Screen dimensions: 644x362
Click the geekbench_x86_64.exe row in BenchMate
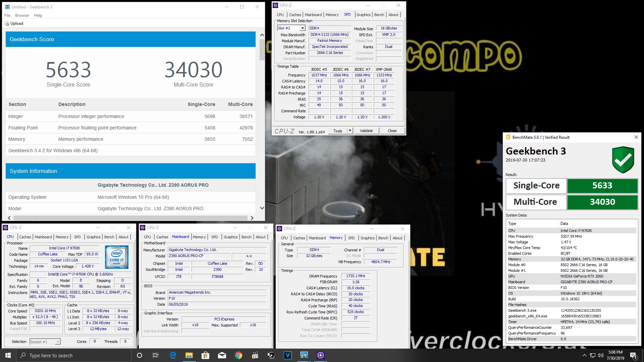pos(571,316)
